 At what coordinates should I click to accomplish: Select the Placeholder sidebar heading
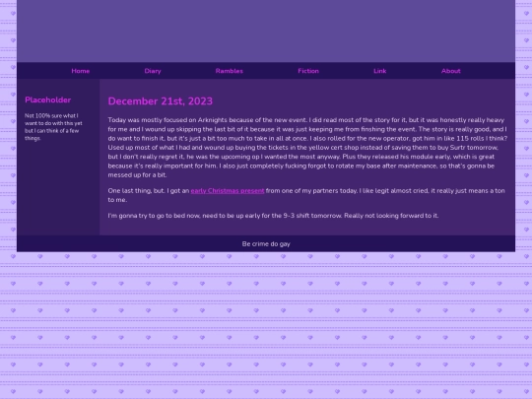48,100
